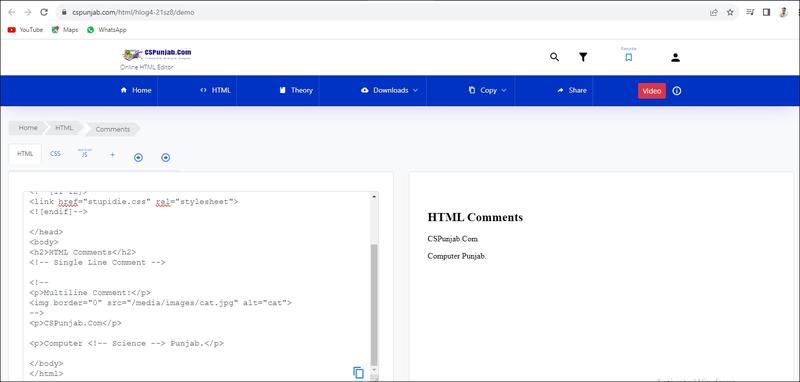This screenshot has width=800, height=382.
Task: Expand the Downloads dropdown menu
Action: [x=389, y=90]
